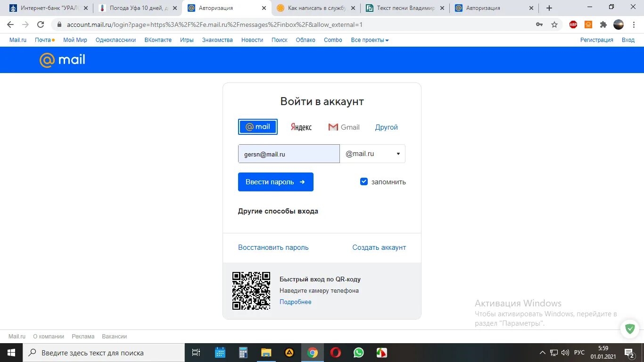This screenshot has height=362, width=644.
Task: Open 'Одноклассники' in top navigation
Action: (x=116, y=40)
